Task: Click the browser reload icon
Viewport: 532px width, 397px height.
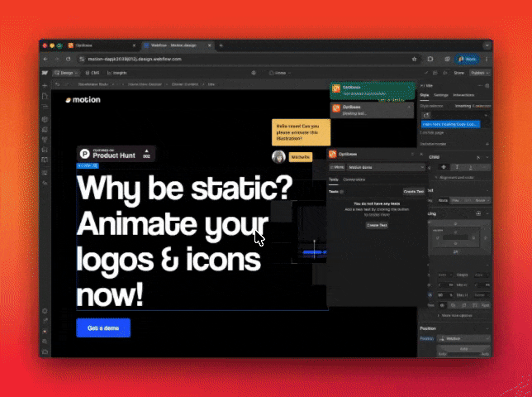Action: pyautogui.click(x=68, y=60)
